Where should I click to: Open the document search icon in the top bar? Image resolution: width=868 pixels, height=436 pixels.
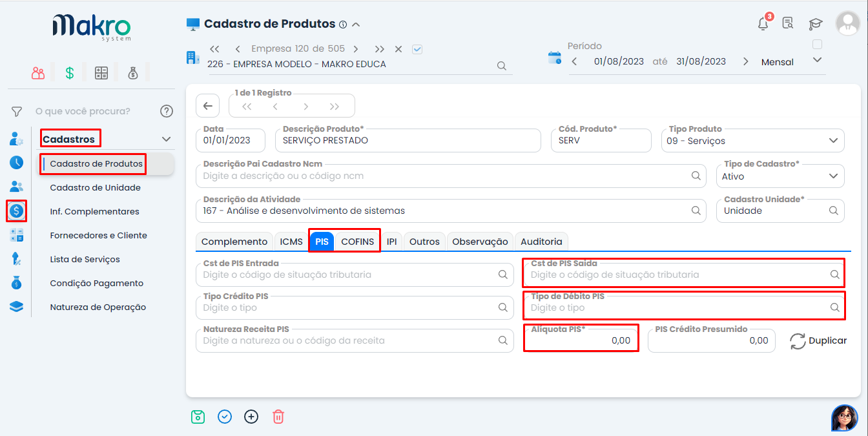pyautogui.click(x=788, y=22)
